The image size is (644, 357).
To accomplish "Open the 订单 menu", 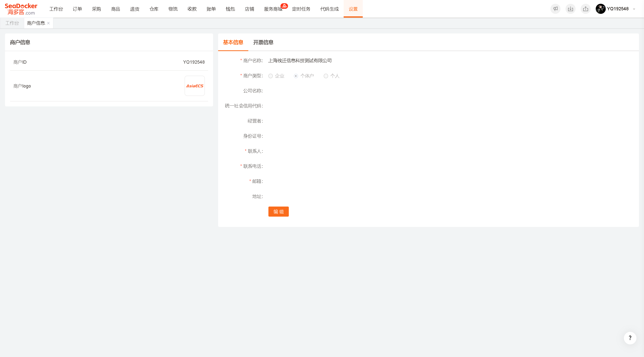I will 77,9.
